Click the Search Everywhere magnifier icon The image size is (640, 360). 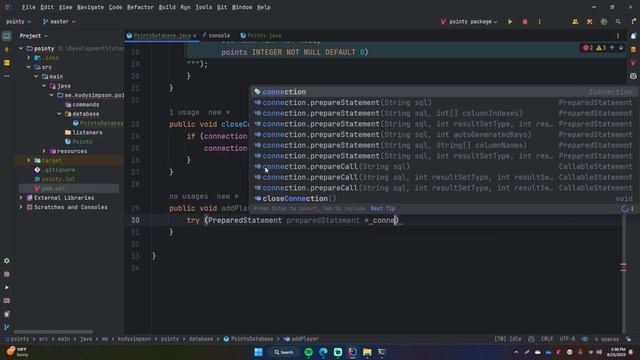click(x=618, y=22)
